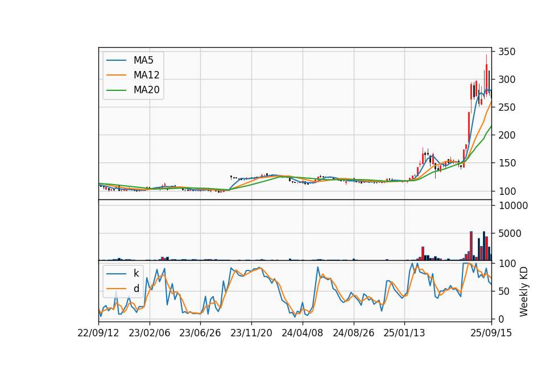Click the 350 price axis label

click(507, 52)
